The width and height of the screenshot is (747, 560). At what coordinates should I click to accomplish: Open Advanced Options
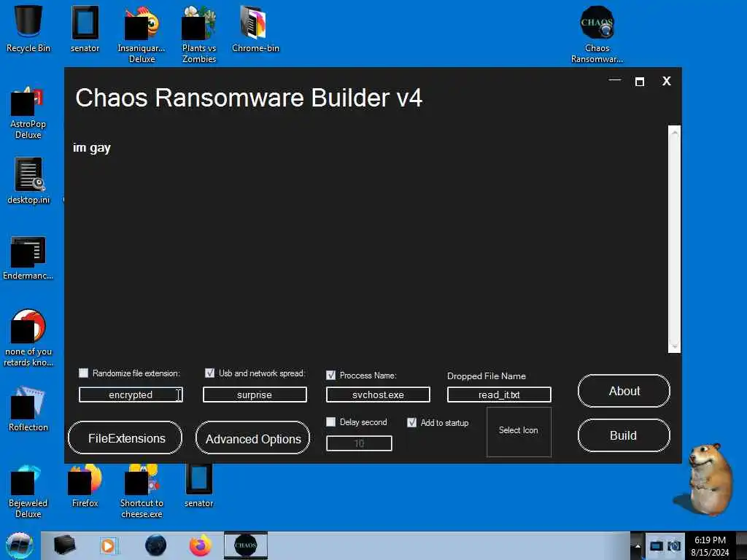pos(252,437)
